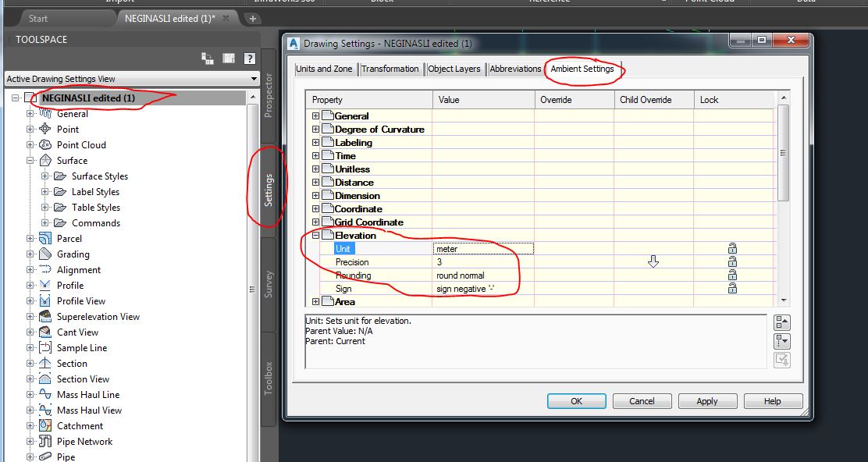Image resolution: width=868 pixels, height=462 pixels.
Task: Select the Ambient Settings tab
Action: pos(582,69)
